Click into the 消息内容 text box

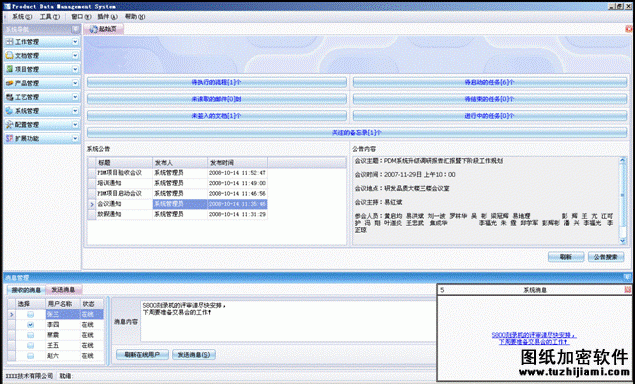click(288, 321)
